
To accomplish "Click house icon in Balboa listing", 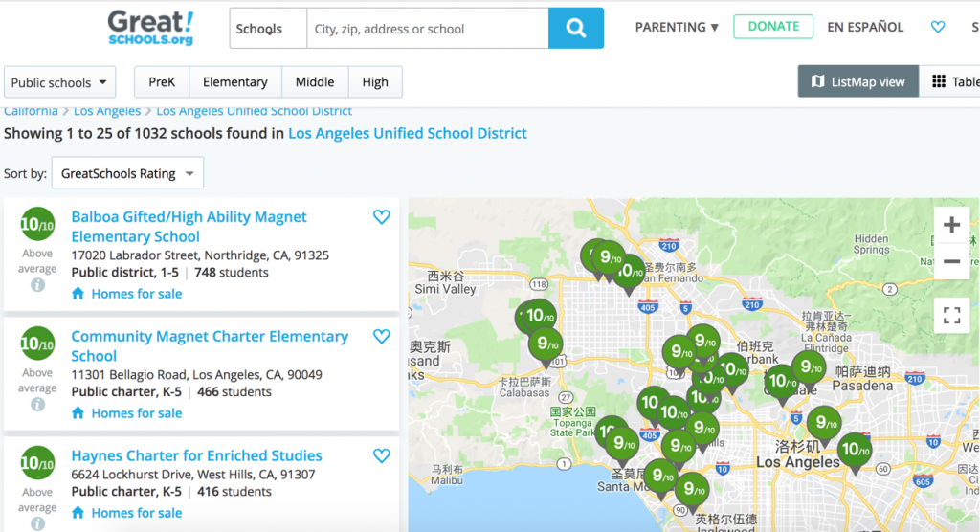I will tap(78, 293).
